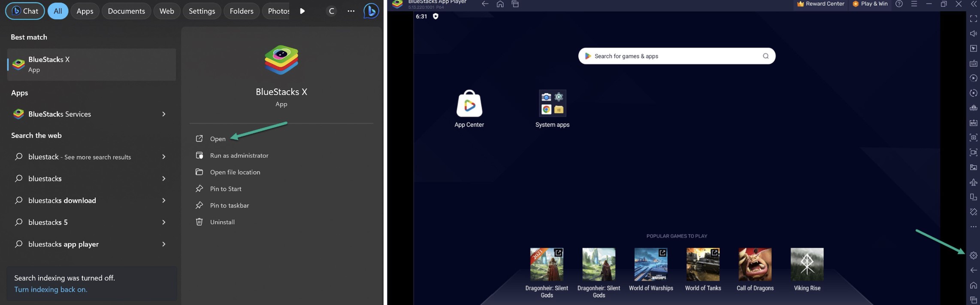The height and width of the screenshot is (305, 980).
Task: Switch to the Apps filter tab
Action: pyautogui.click(x=85, y=11)
